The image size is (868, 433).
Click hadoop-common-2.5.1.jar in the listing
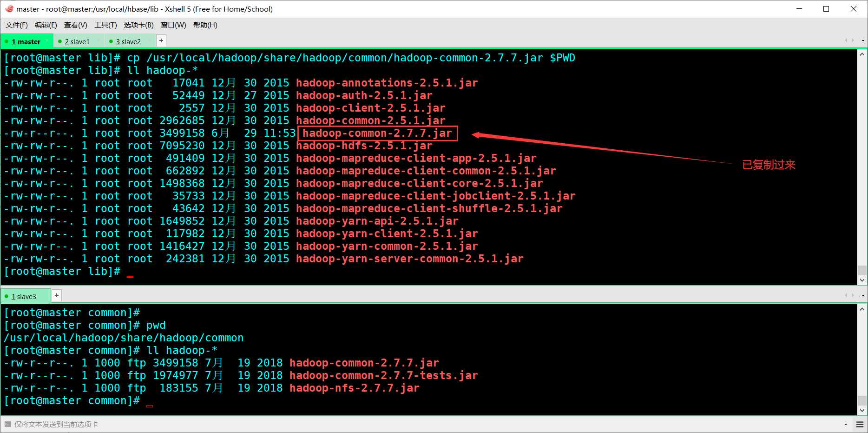pos(371,120)
